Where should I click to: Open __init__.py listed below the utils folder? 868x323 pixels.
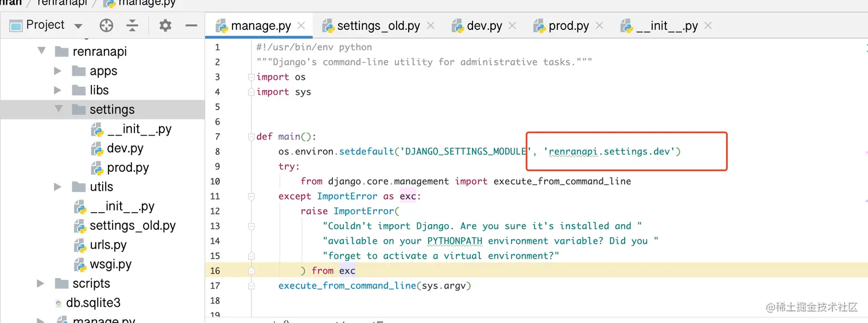pyautogui.click(x=114, y=206)
